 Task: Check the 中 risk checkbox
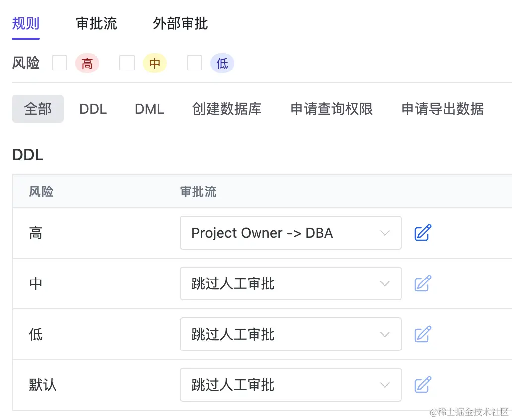127,63
